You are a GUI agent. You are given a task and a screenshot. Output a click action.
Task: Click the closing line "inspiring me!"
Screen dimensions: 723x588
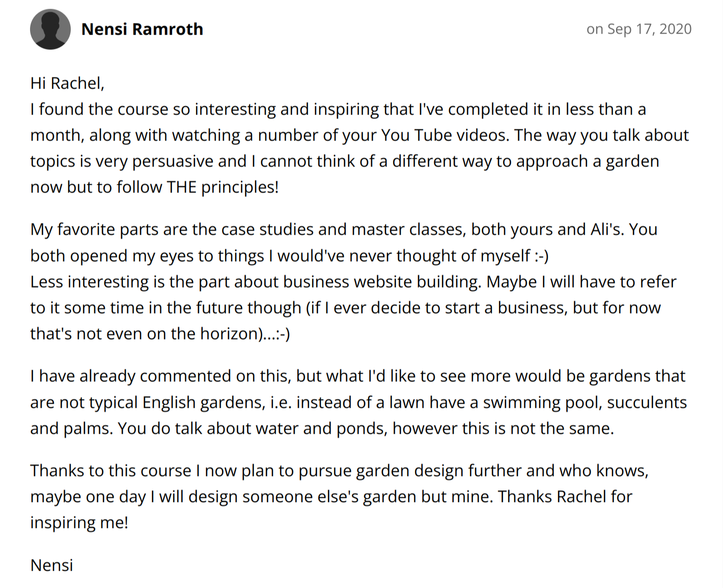pos(79,523)
